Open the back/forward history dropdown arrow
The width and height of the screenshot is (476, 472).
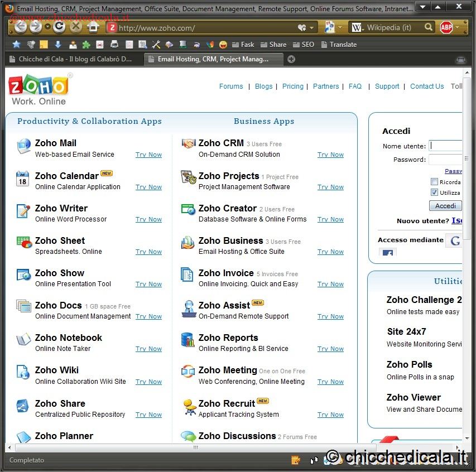47,27
